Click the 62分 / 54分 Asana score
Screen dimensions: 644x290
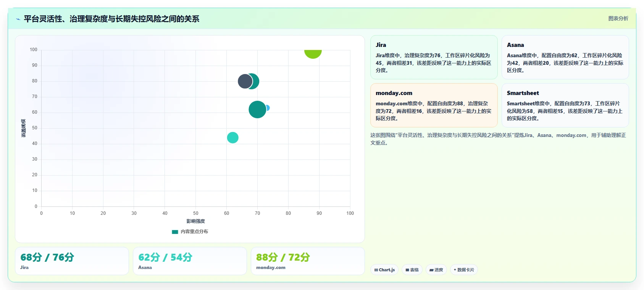click(165, 257)
